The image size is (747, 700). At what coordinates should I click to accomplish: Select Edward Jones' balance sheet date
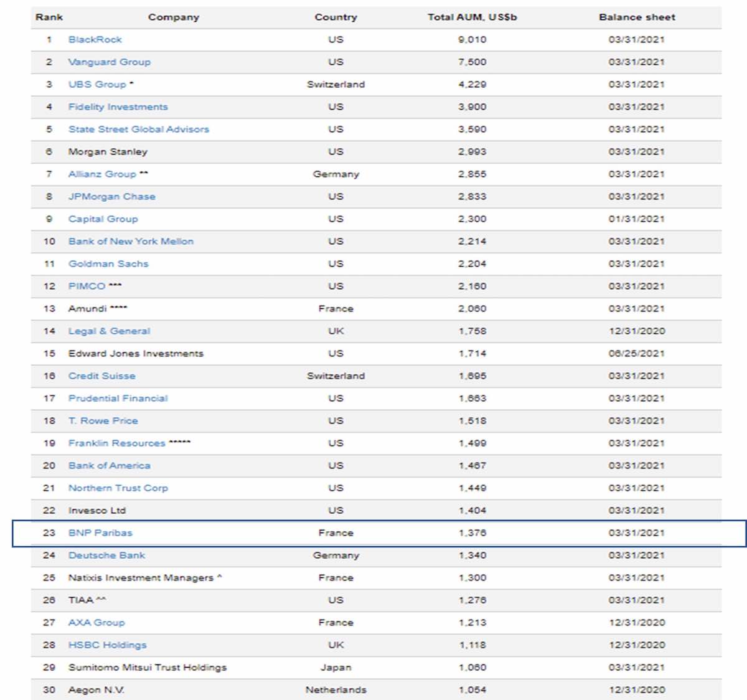coord(637,353)
